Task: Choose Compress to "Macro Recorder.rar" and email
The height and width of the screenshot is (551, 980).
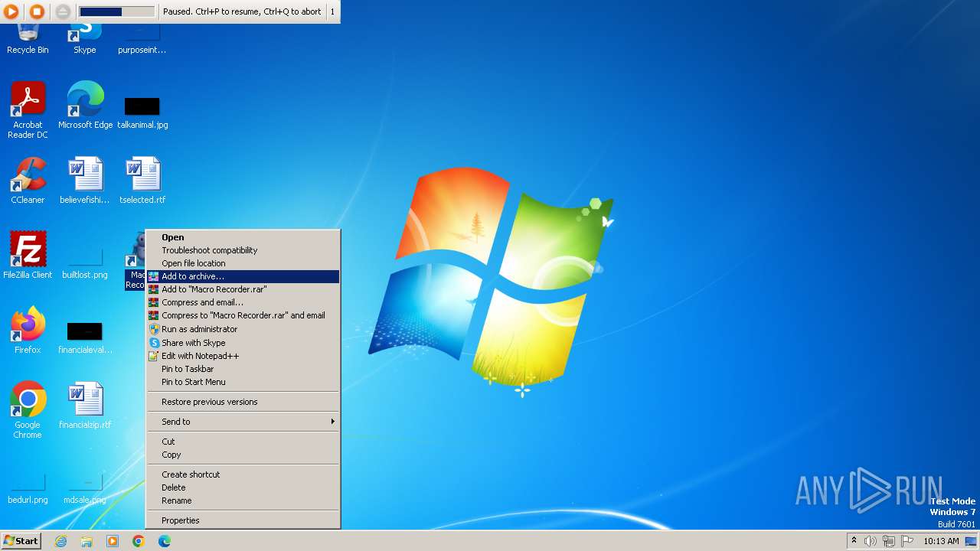Action: coord(243,315)
